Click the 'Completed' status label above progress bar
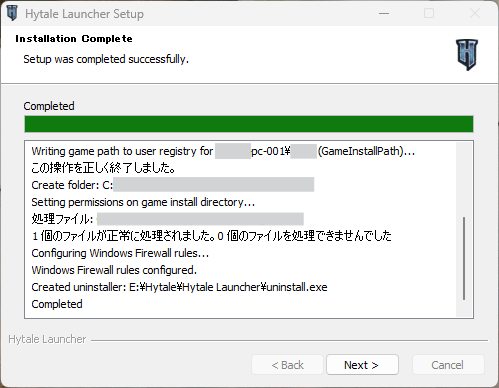Screen dimensions: 499x388 (49, 106)
